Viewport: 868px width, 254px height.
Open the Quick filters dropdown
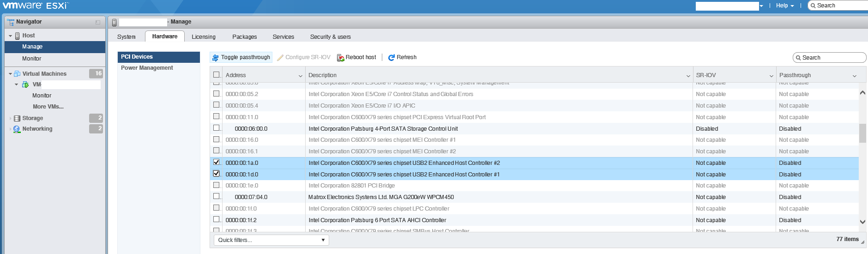[x=271, y=240]
